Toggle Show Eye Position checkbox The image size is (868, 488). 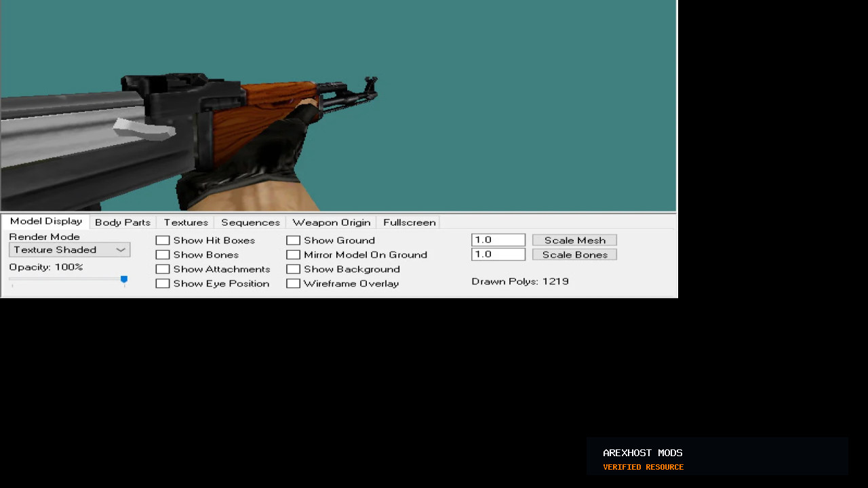point(163,283)
